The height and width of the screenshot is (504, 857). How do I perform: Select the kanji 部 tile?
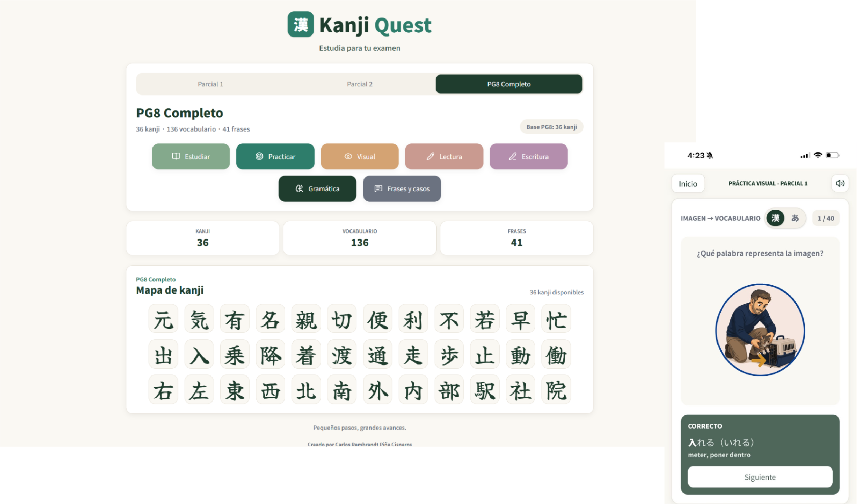(x=449, y=390)
